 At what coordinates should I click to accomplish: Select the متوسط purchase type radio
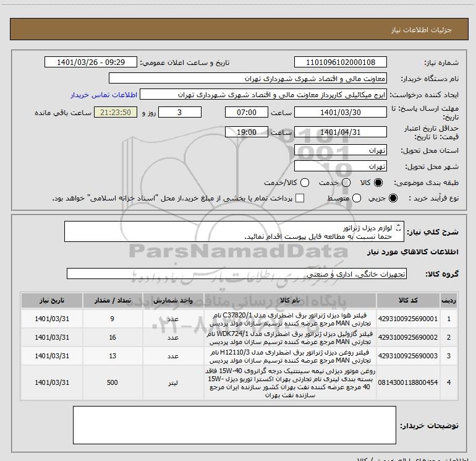pos(357,199)
